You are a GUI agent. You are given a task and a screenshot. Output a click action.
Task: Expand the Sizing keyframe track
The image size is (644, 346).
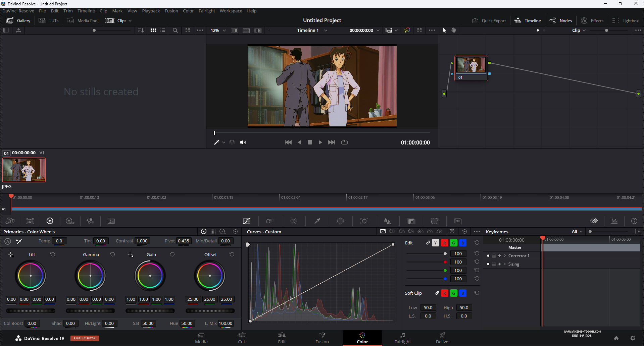pos(505,264)
